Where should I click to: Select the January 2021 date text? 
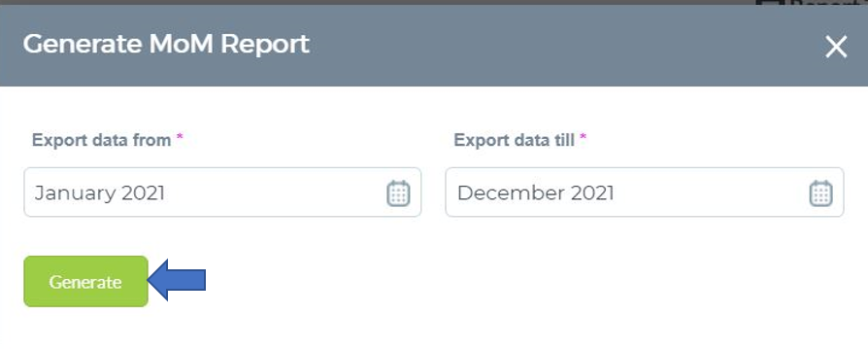(100, 193)
